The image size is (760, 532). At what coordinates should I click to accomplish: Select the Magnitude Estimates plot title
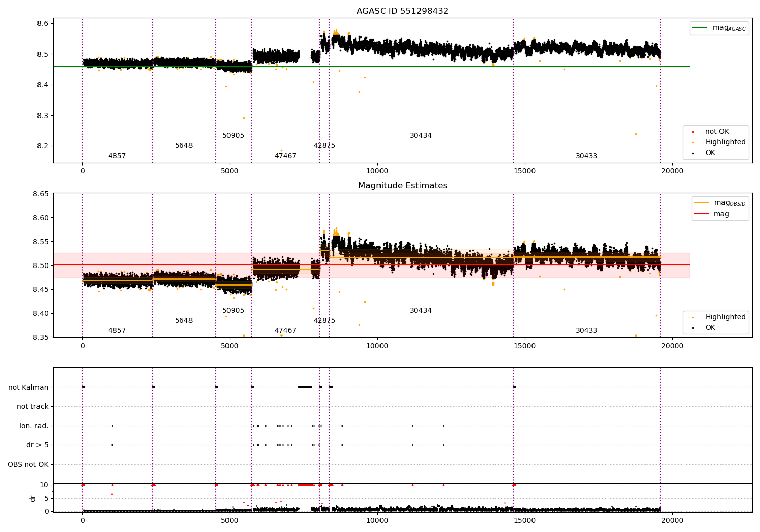(x=402, y=186)
